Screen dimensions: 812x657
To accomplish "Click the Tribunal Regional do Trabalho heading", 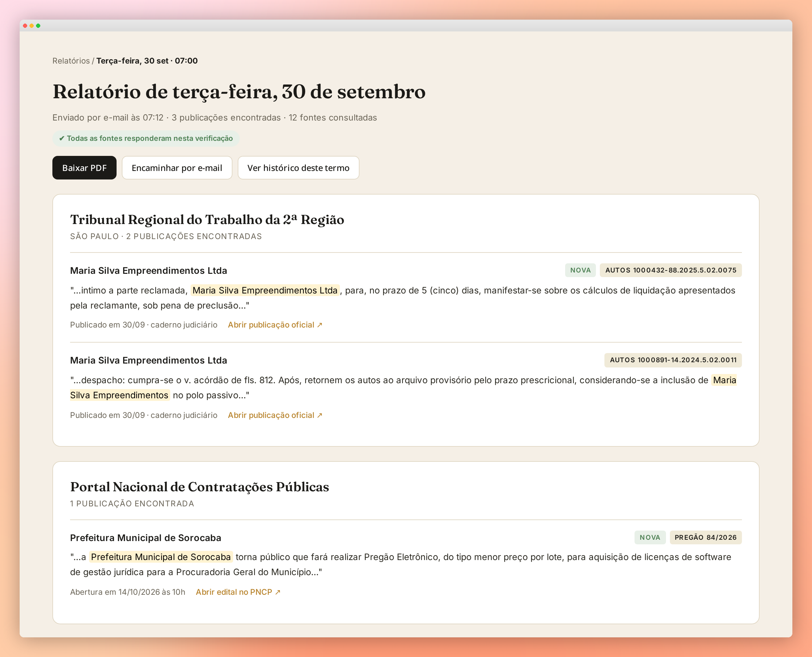I will [x=207, y=219].
